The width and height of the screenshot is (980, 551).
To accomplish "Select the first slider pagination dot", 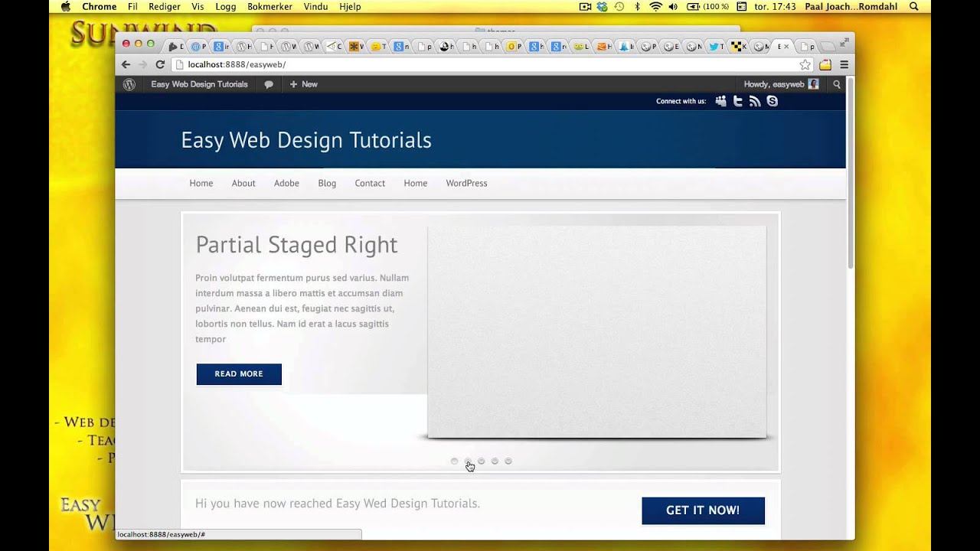I will pos(454,461).
